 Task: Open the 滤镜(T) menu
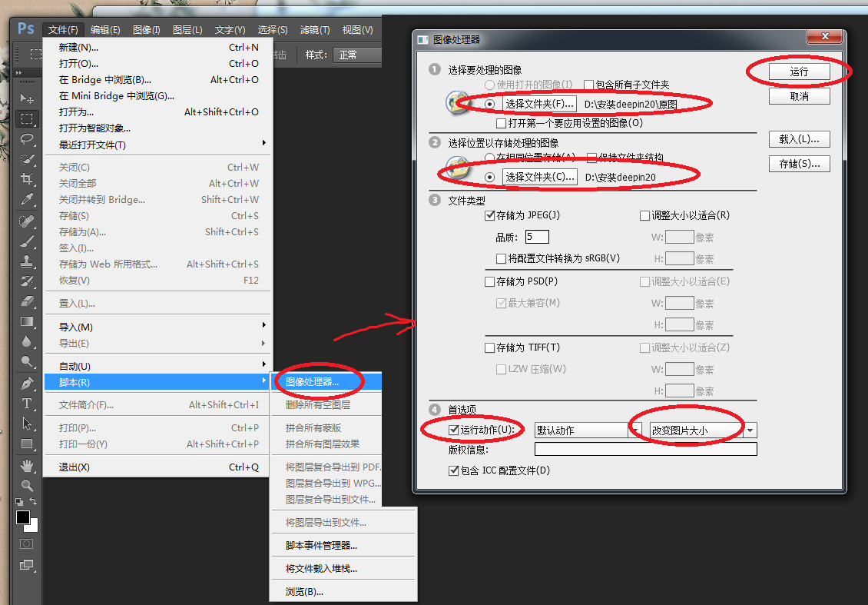pyautogui.click(x=315, y=29)
